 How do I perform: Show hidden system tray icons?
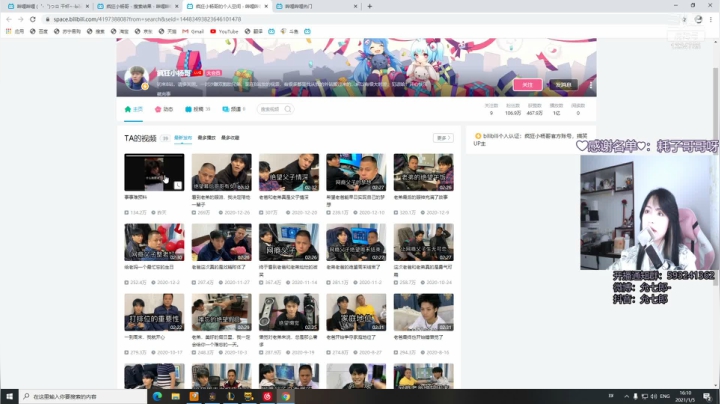pos(626,396)
